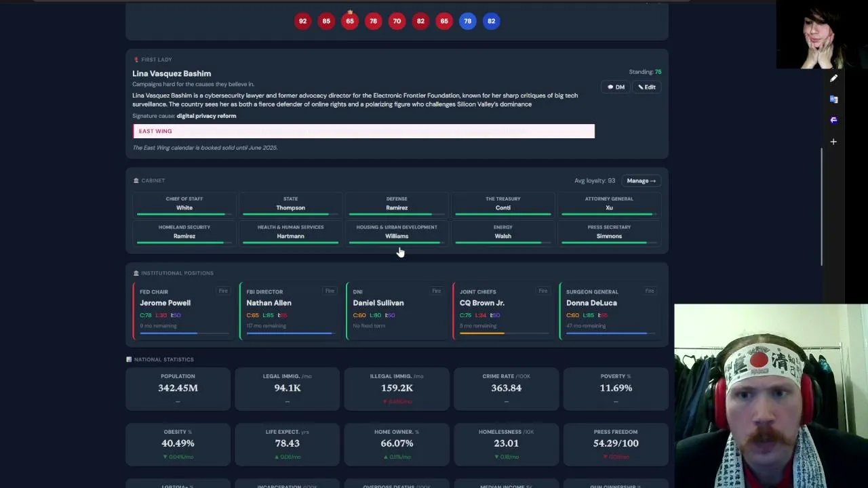Open Attorney General Xu card

tap(609, 206)
